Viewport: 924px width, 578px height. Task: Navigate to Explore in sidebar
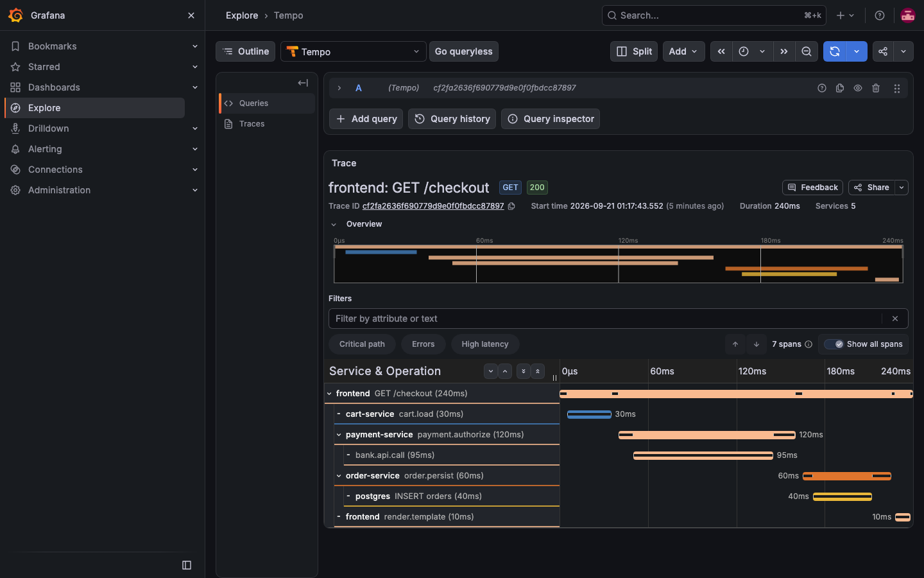[x=95, y=108]
